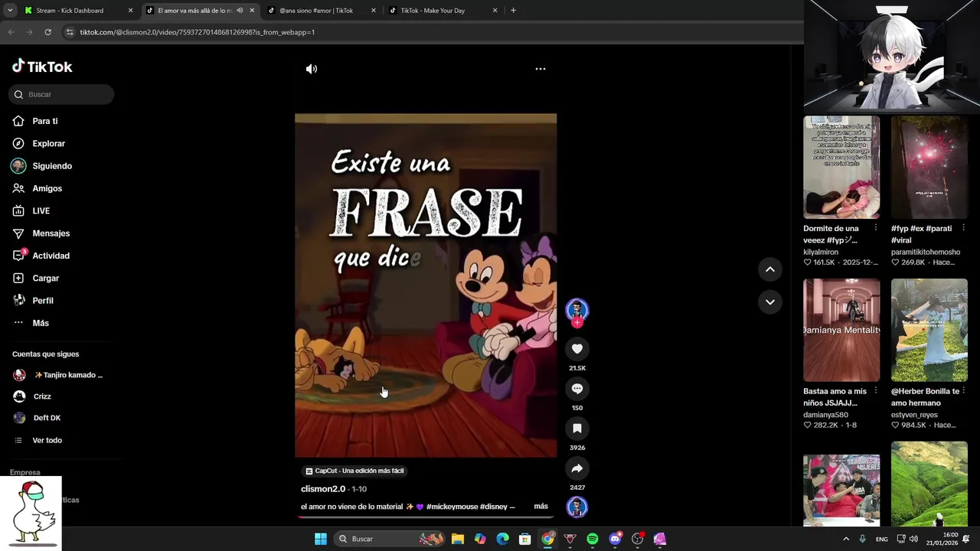980x551 pixels.
Task: Click the tiktok.com address bar
Action: (x=429, y=32)
